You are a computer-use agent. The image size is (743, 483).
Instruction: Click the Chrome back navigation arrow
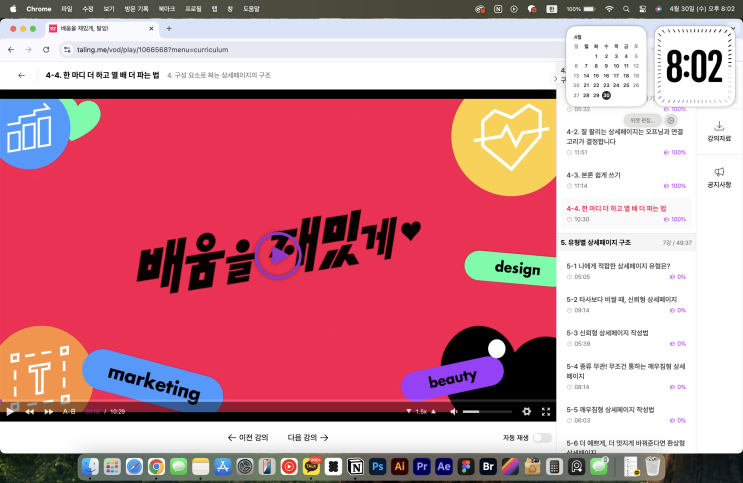point(11,49)
